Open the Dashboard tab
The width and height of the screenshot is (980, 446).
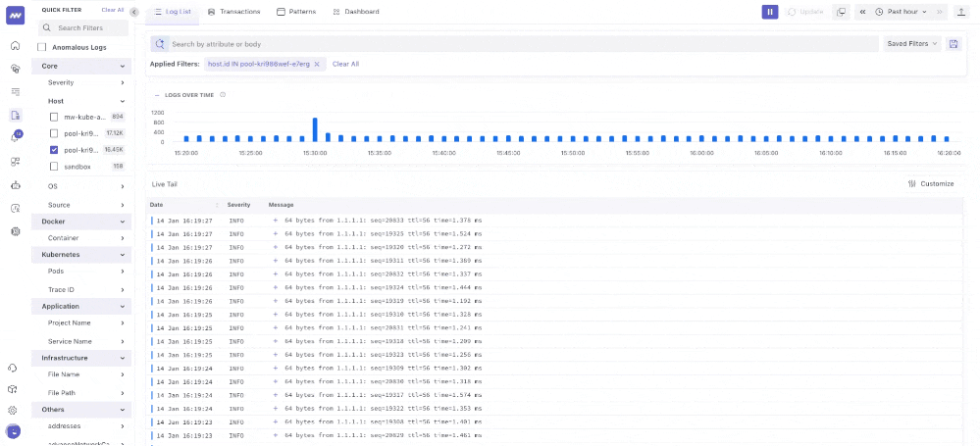click(x=356, y=12)
